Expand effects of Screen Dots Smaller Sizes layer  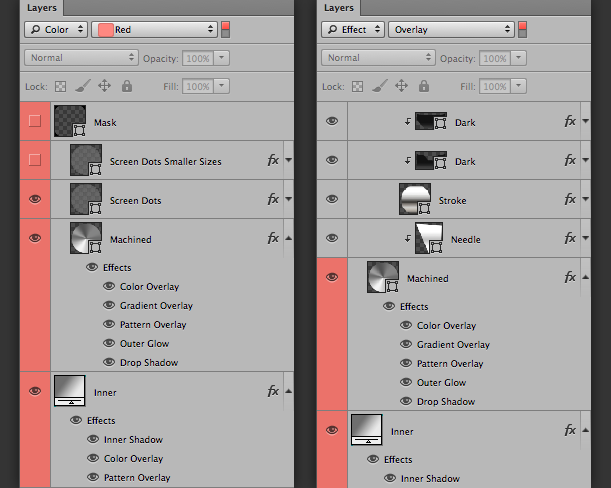288,160
